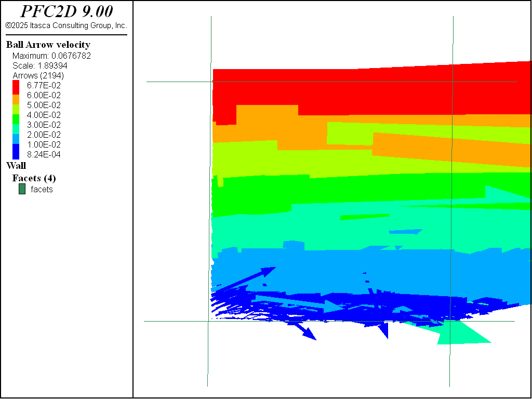This screenshot has height=399, width=532.
Task: Select the dark green facets legend swatch
Action: pos(22,190)
